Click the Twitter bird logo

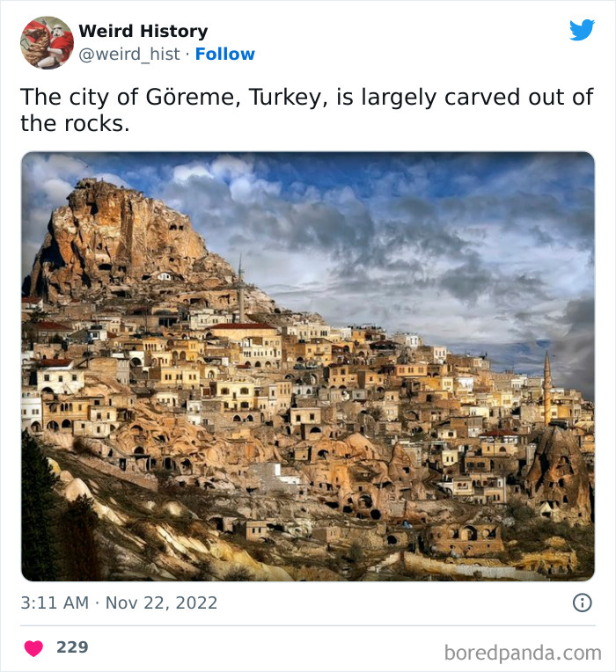(x=582, y=30)
